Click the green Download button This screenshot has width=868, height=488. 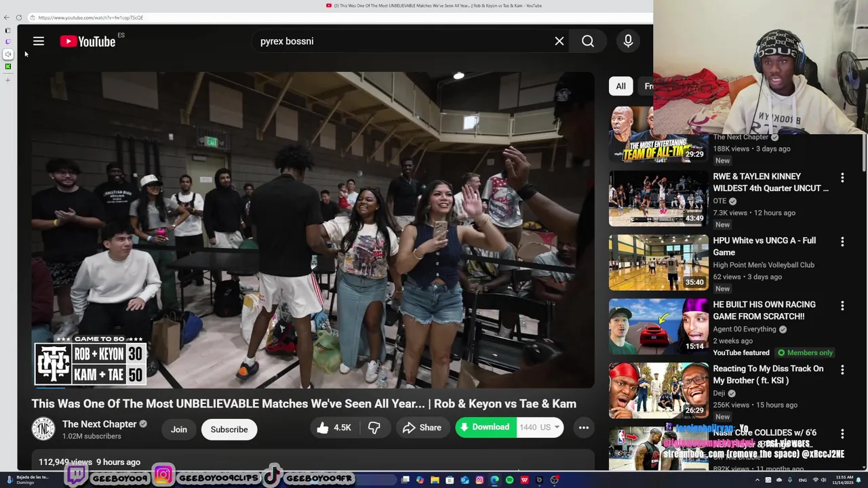pyautogui.click(x=486, y=428)
